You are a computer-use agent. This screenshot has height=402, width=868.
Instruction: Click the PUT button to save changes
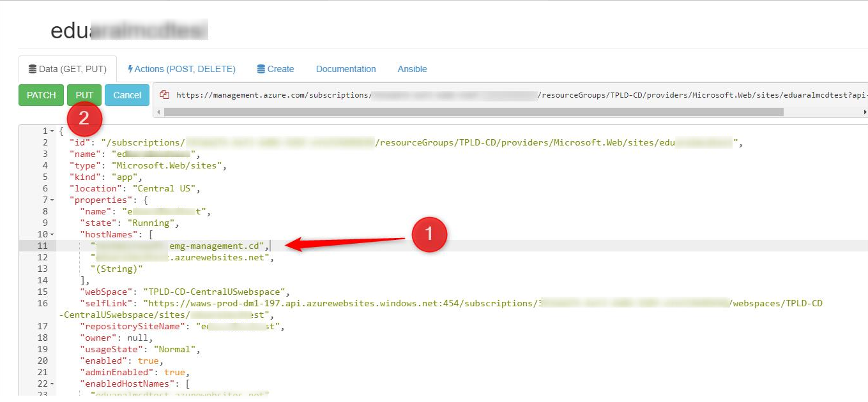tap(84, 94)
